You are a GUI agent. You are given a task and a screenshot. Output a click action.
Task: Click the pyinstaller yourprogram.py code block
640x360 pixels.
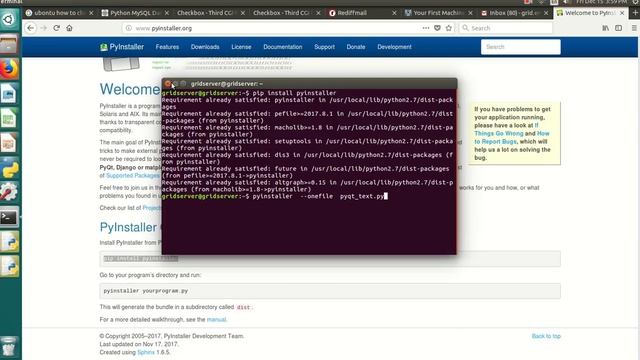[330, 291]
